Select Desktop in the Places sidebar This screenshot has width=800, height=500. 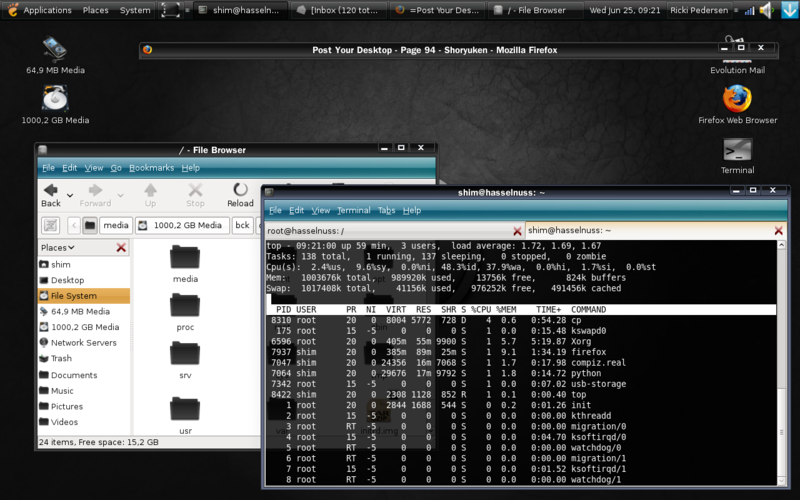tap(84, 280)
